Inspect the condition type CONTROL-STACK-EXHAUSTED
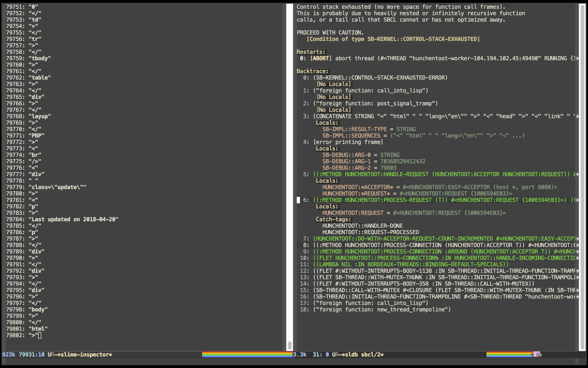Screen dimensions: 588x368 [x=393, y=39]
